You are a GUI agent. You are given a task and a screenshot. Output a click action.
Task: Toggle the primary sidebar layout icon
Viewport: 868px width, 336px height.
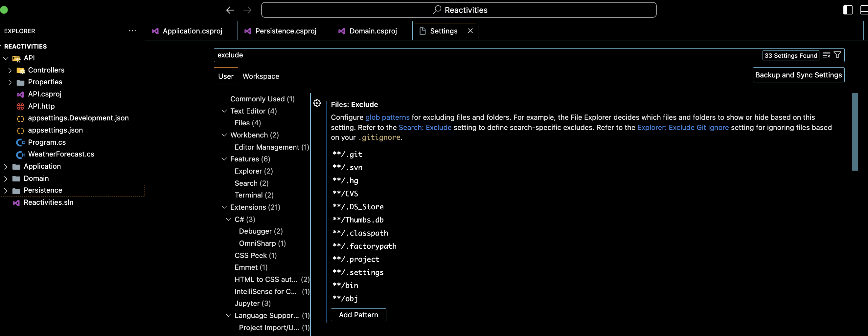point(847,10)
